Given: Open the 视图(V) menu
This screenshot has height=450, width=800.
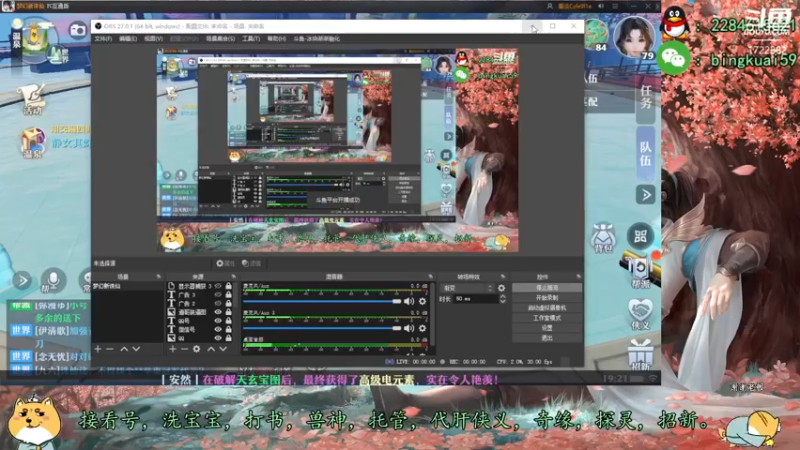Looking at the screenshot, I should point(153,39).
